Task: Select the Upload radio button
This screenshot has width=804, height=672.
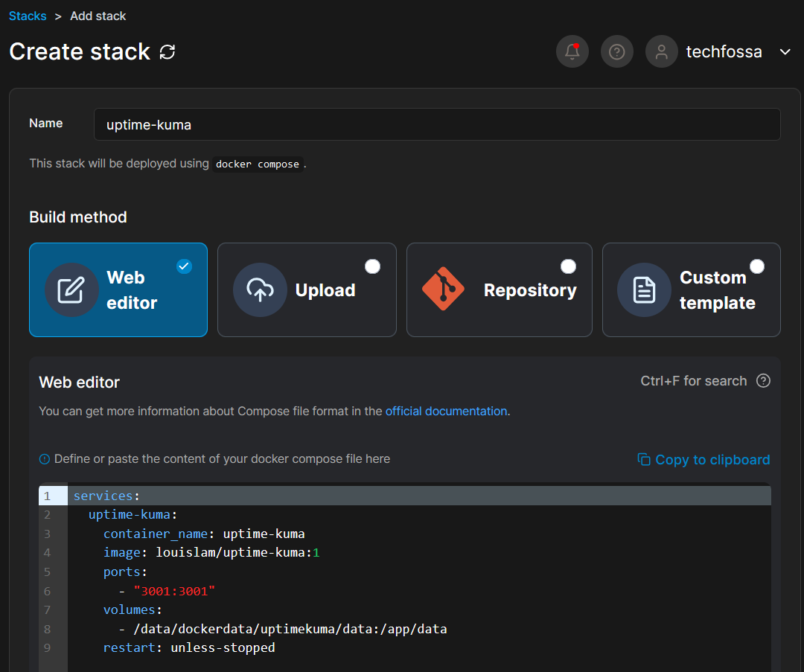Action: tap(372, 266)
